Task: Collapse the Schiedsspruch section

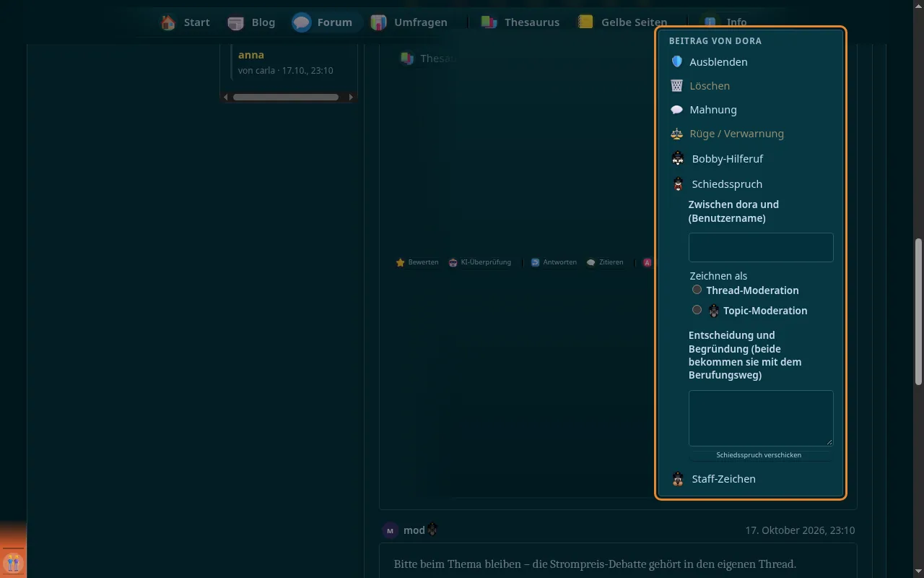Action: click(x=751, y=184)
